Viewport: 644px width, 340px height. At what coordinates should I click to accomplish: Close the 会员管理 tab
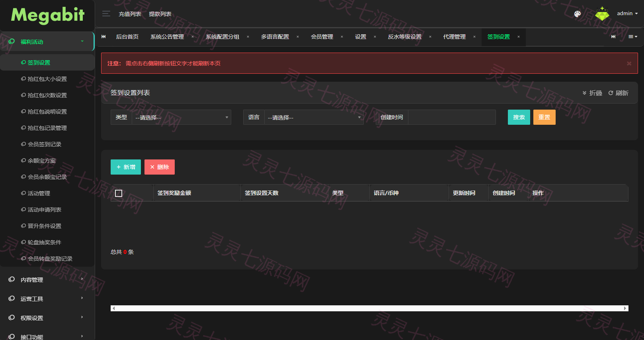tap(342, 37)
